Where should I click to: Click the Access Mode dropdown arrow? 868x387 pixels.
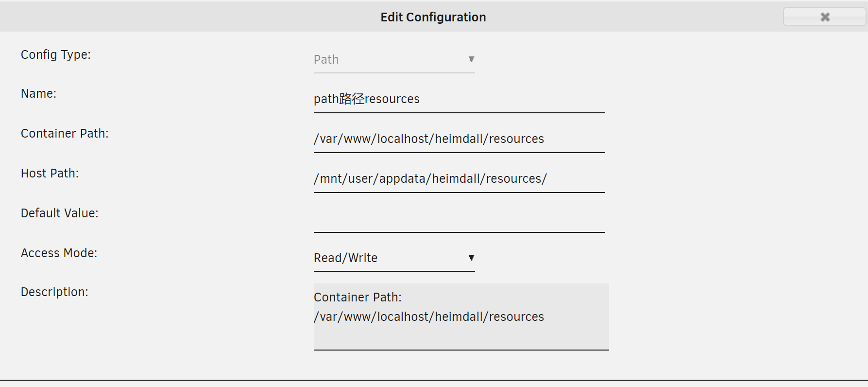point(471,258)
